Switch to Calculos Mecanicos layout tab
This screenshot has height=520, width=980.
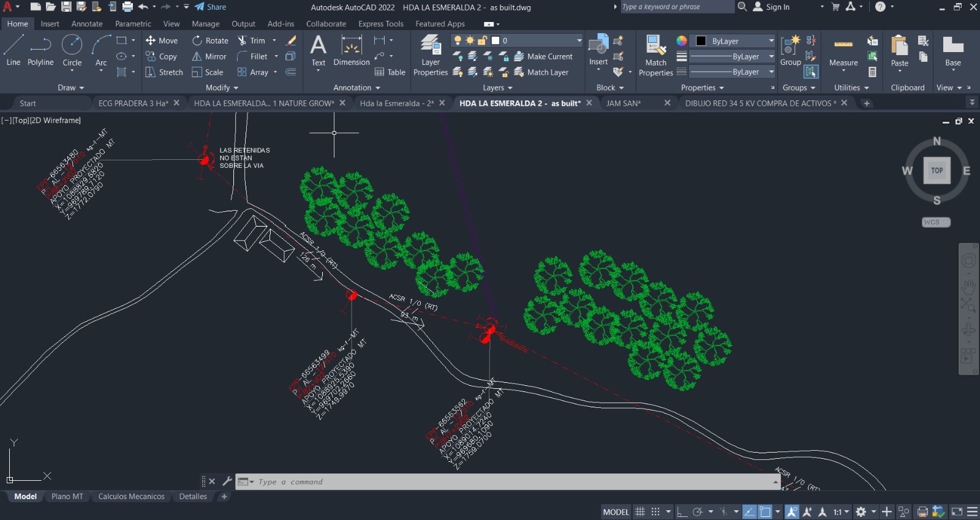point(131,497)
